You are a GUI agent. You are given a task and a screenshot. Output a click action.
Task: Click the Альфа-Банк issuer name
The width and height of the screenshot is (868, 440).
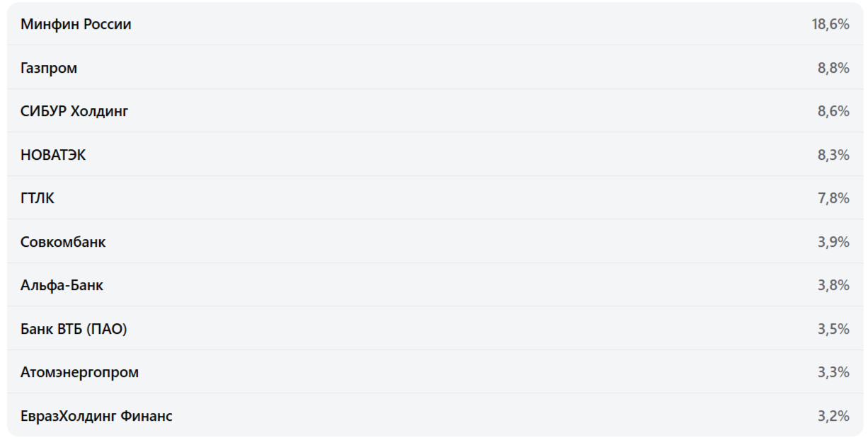pyautogui.click(x=62, y=286)
